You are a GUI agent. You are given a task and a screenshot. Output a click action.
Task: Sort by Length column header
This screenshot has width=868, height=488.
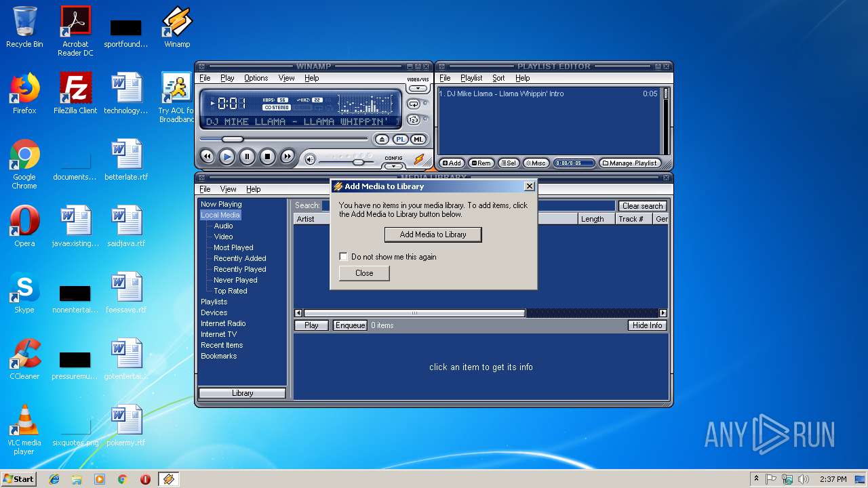tap(596, 219)
